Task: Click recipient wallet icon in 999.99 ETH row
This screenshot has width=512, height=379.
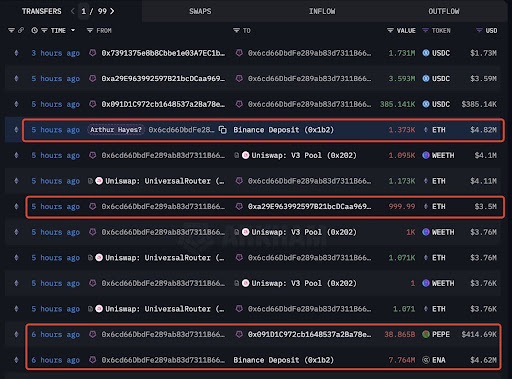Action: click(239, 207)
